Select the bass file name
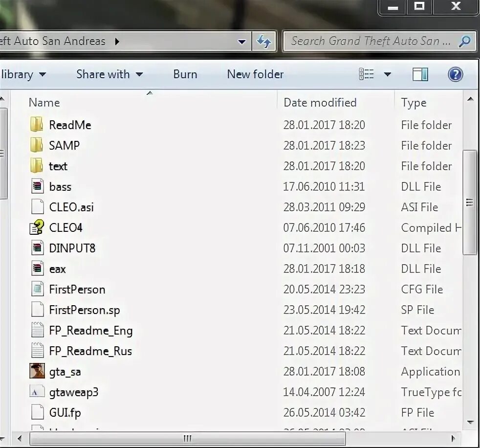The height and width of the screenshot is (448, 480). (x=60, y=186)
